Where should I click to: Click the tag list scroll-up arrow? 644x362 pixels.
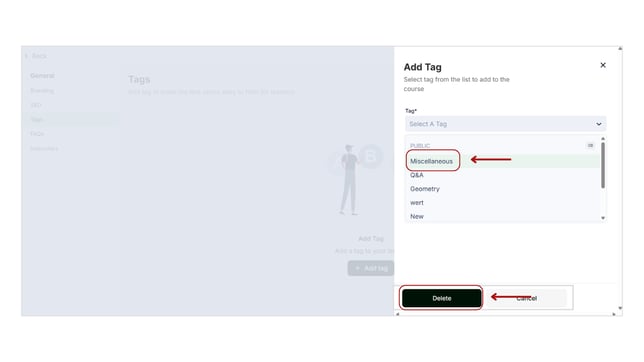click(x=603, y=139)
